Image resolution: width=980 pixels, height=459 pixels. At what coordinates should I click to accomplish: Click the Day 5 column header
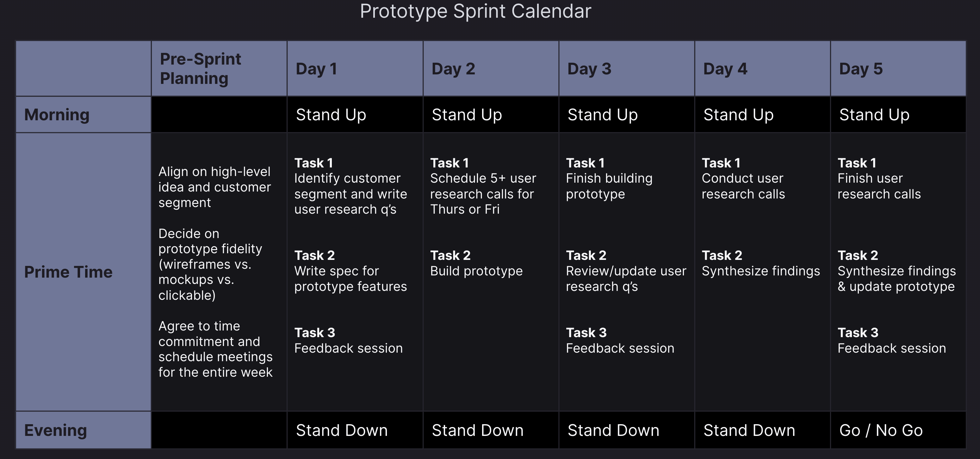(860, 69)
